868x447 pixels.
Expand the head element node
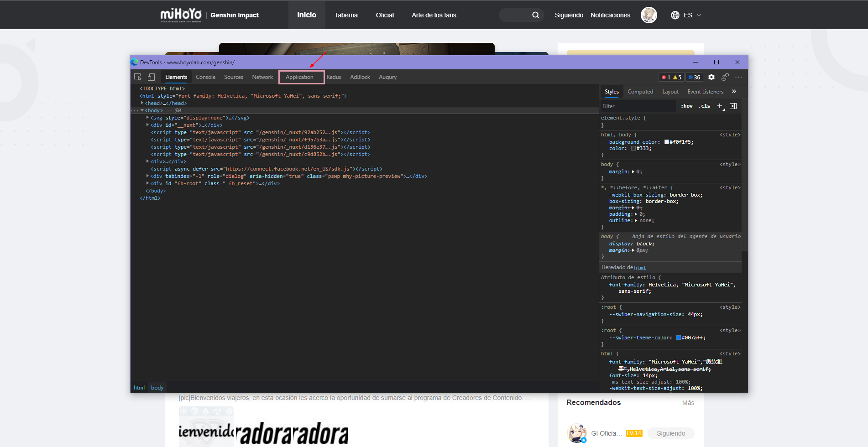click(142, 103)
